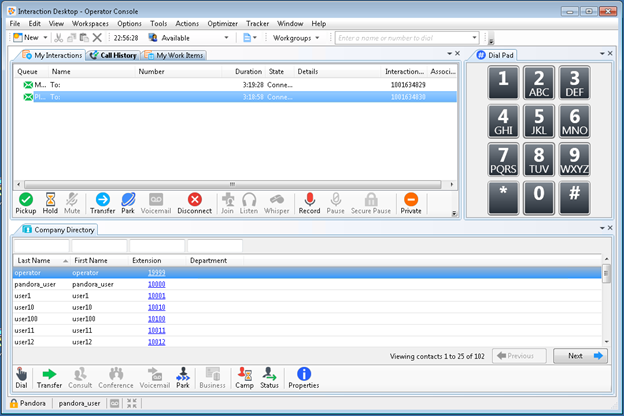Click the Disconnect call icon

[x=195, y=203]
